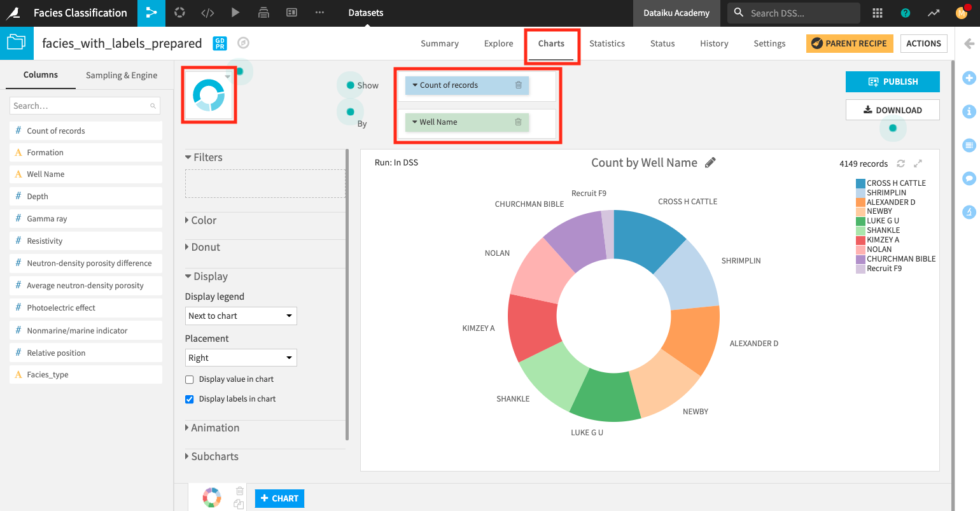Open the Placement dropdown set to Right
Viewport: 980px width, 511px height.
(241, 358)
